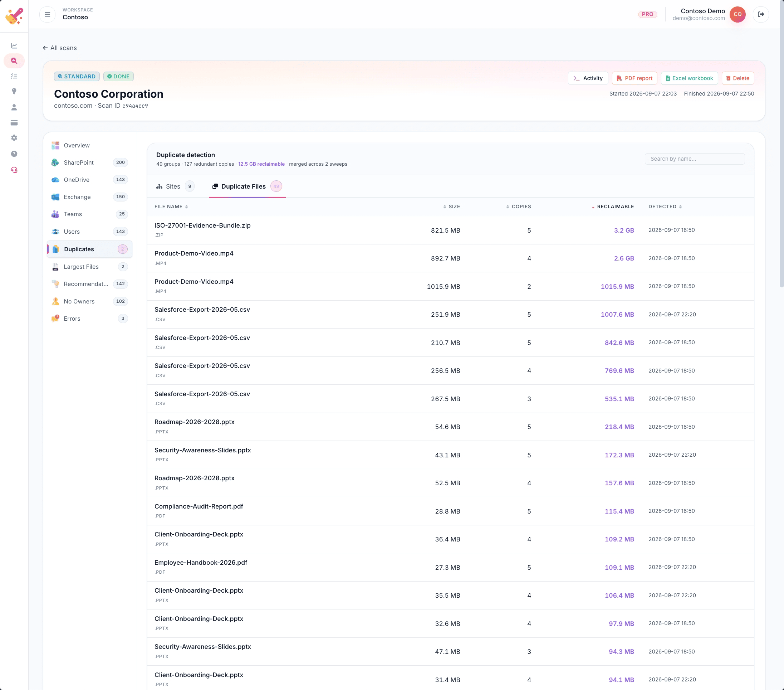The width and height of the screenshot is (784, 690).
Task: Click the Duplicates files icon
Action: click(55, 249)
